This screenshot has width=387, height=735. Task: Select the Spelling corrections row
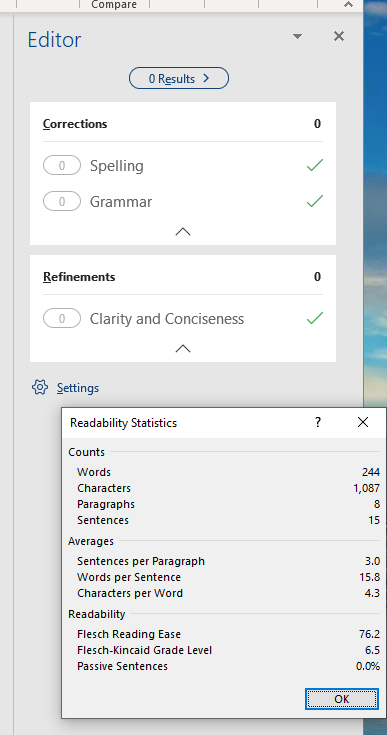point(183,166)
